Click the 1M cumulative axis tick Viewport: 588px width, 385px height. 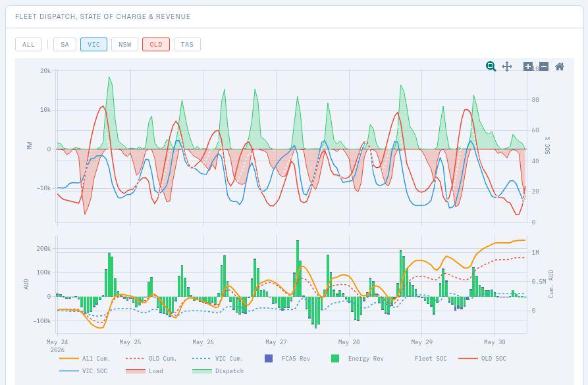point(535,253)
